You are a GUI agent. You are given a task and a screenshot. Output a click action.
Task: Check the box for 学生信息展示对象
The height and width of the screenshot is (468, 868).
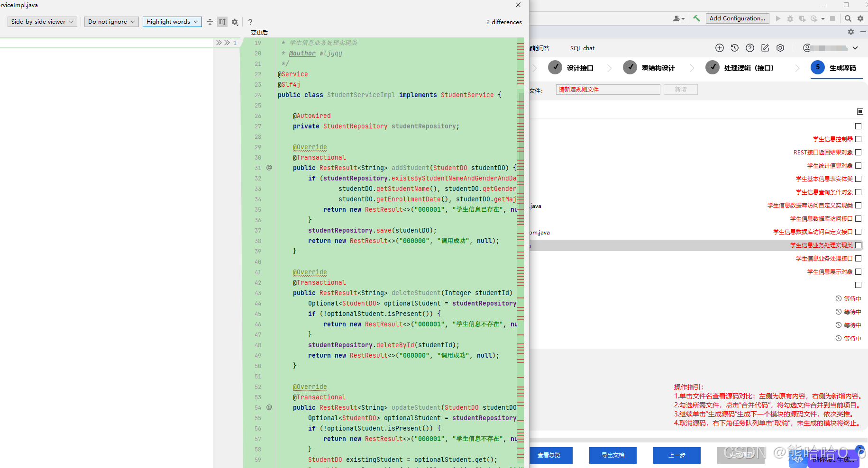[859, 272]
